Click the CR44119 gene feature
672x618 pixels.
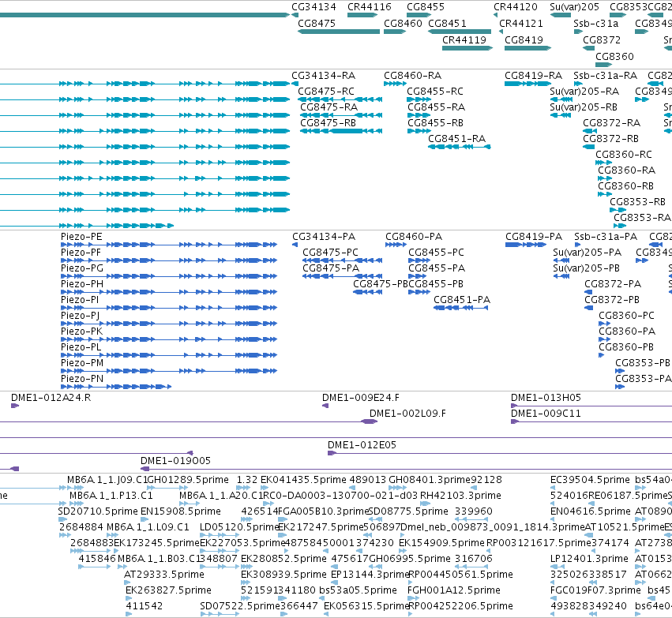point(467,48)
